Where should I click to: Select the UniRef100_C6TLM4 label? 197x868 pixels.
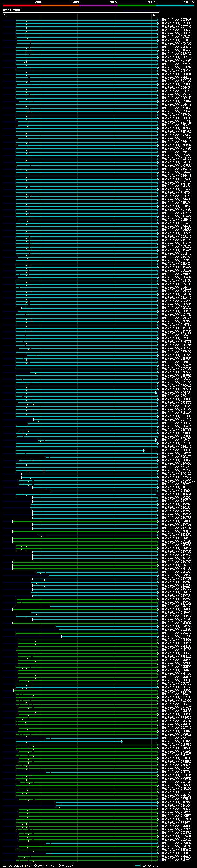(176, 67)
